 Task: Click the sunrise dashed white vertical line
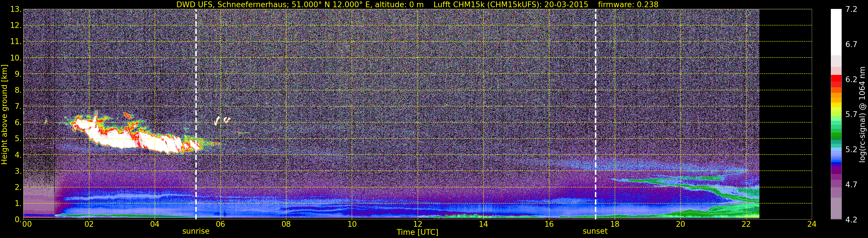point(196,114)
